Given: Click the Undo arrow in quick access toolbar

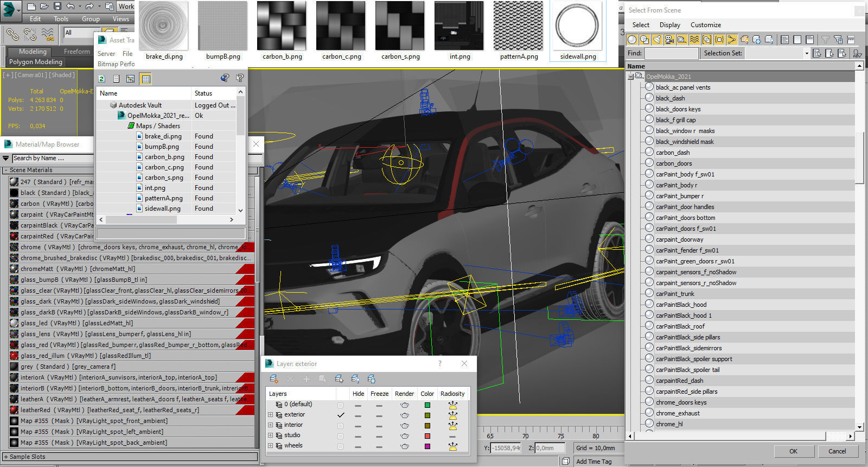Looking at the screenshot, I should click(x=70, y=7).
